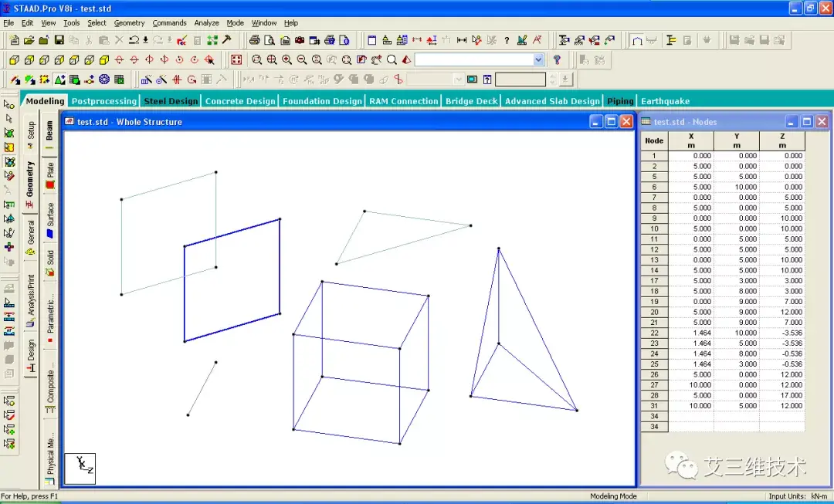Select the Surface page tab
Image resolution: width=834 pixels, height=504 pixels.
point(49,219)
